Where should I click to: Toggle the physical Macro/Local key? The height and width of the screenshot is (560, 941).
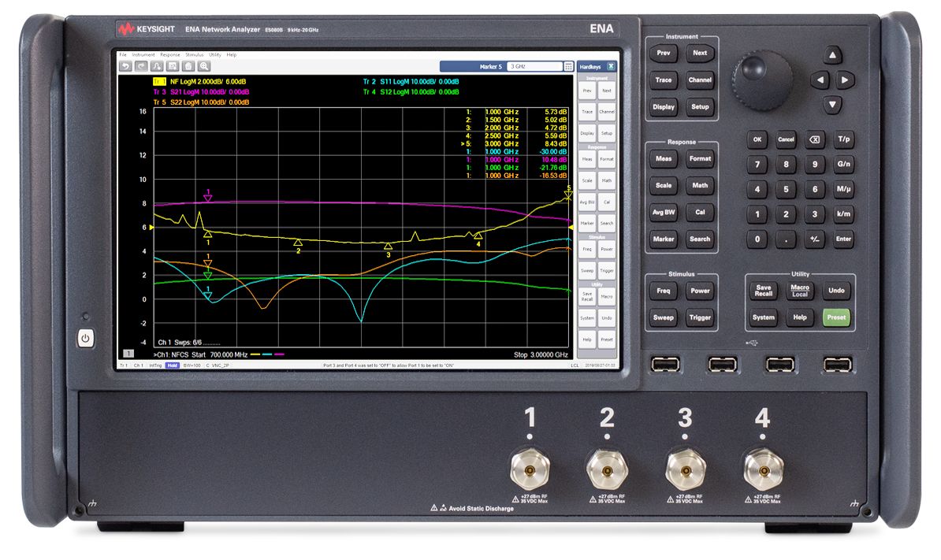tap(800, 291)
